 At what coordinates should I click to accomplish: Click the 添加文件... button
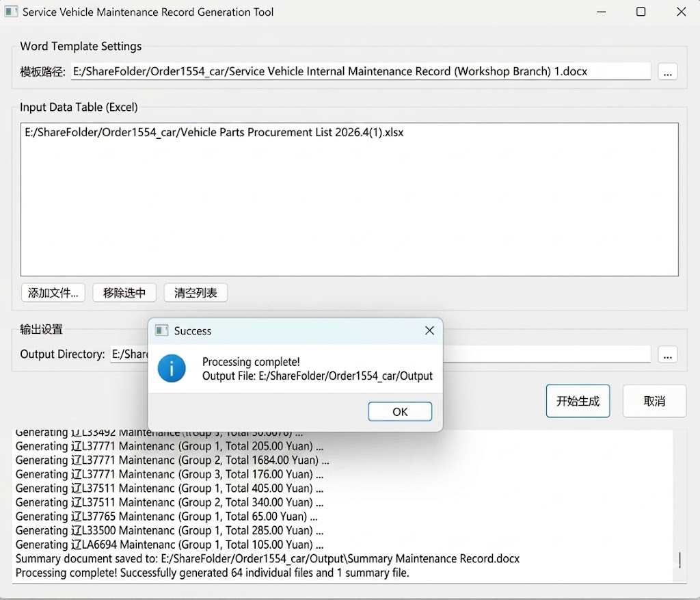point(53,293)
